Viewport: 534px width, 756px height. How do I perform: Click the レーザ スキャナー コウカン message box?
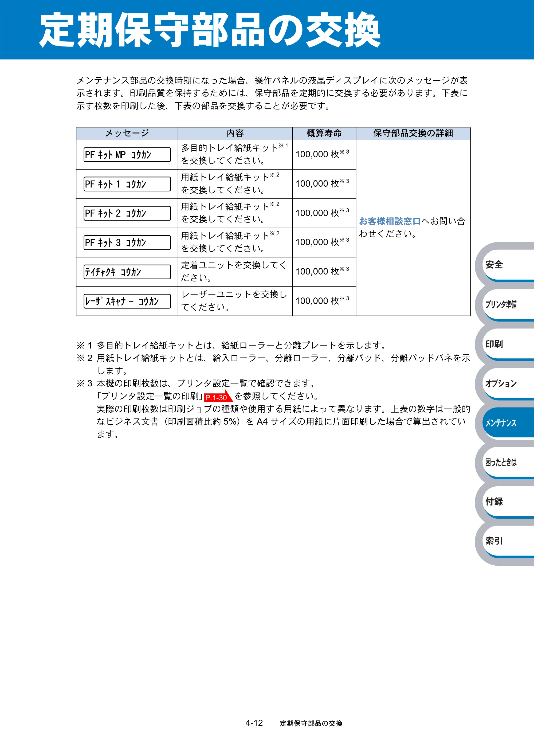[x=127, y=301]
